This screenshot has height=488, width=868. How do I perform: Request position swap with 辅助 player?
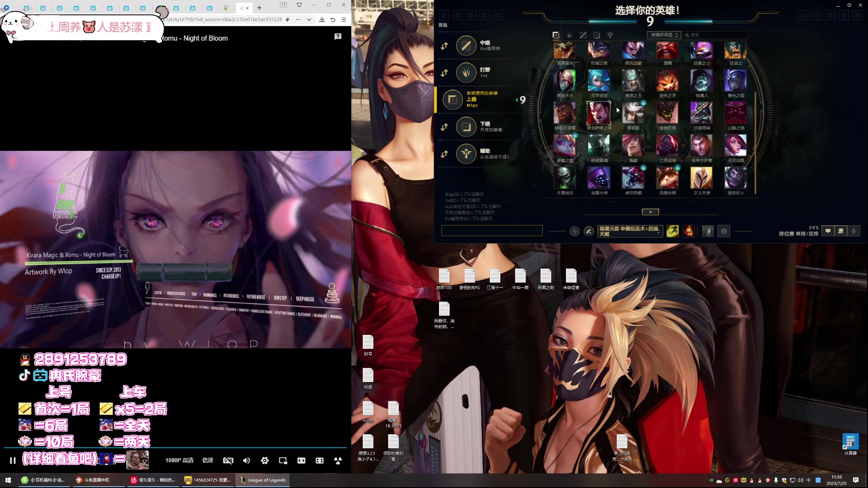click(x=444, y=154)
